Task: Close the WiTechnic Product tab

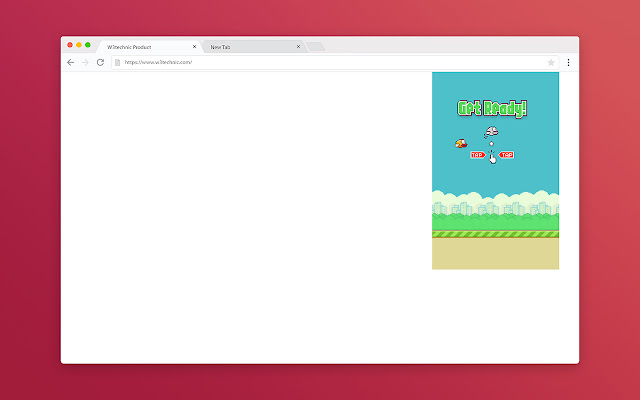Action: tap(195, 46)
